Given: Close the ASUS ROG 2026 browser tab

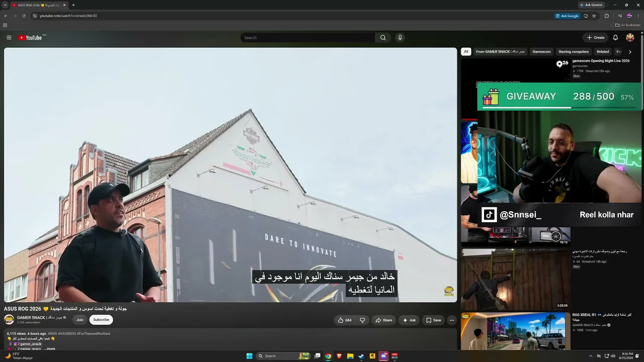Looking at the screenshot, I should pos(64,5).
